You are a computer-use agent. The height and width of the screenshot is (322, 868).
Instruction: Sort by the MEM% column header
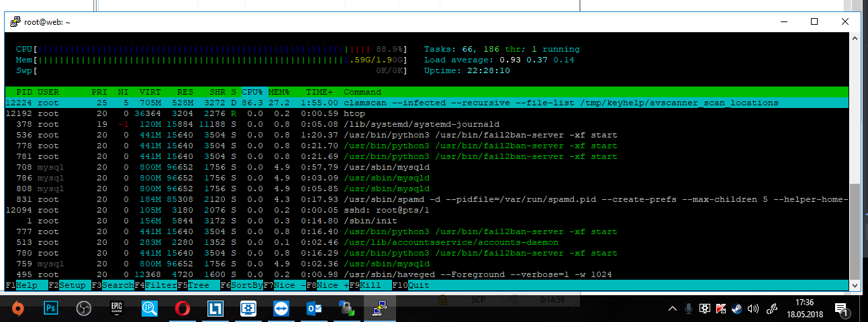pyautogui.click(x=279, y=92)
